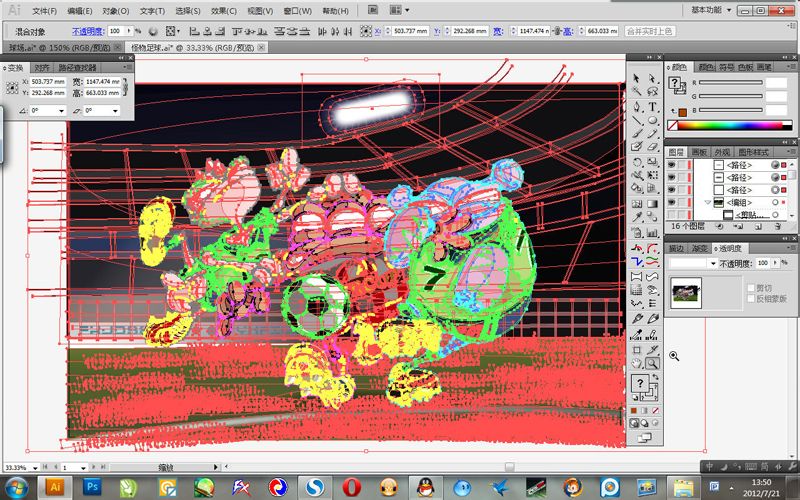Select the Gradient tool
Image resolution: width=800 pixels, height=500 pixels.
click(652, 204)
